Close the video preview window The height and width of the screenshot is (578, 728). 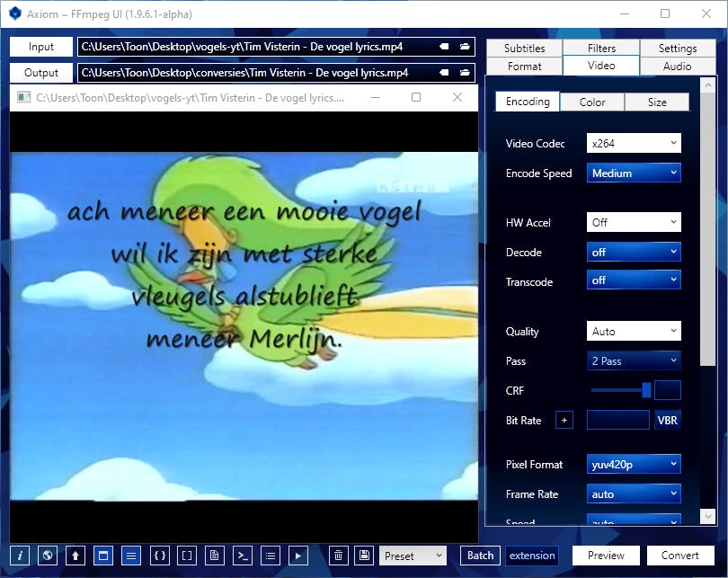457,97
